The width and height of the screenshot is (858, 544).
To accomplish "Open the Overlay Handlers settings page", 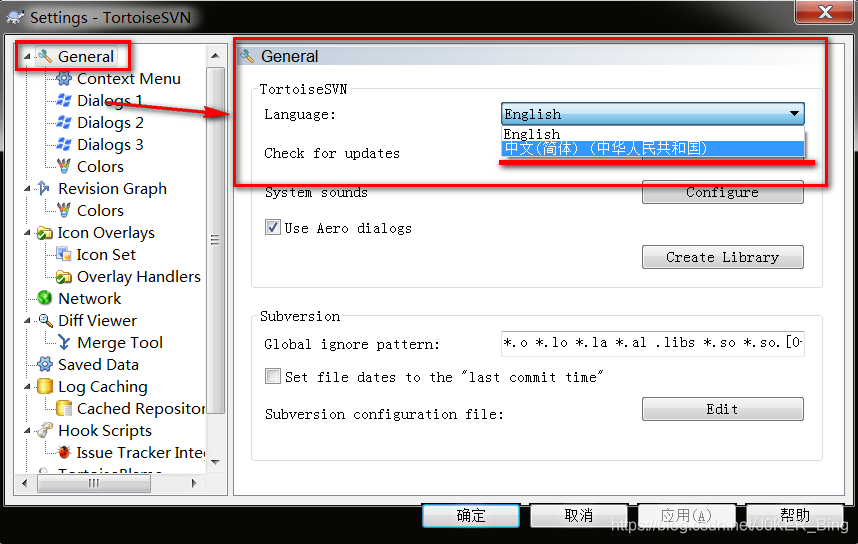I will coord(138,276).
